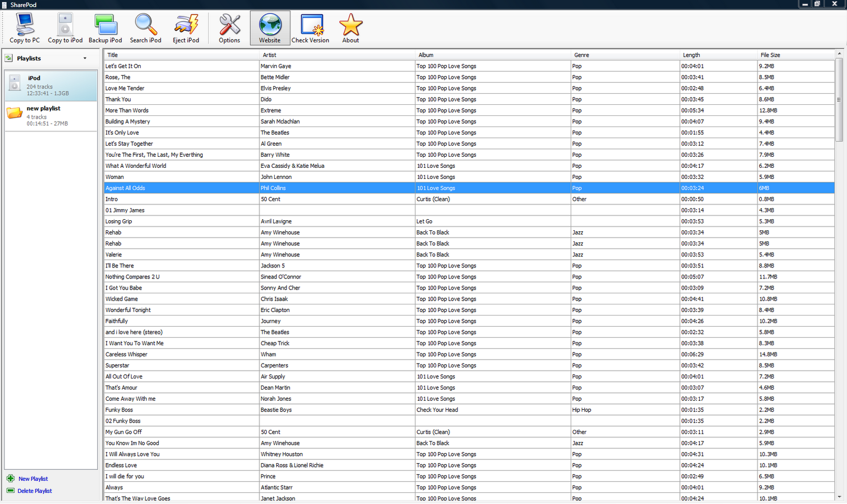The height and width of the screenshot is (504, 847).
Task: Click the scrollbar down arrow
Action: pos(839,497)
